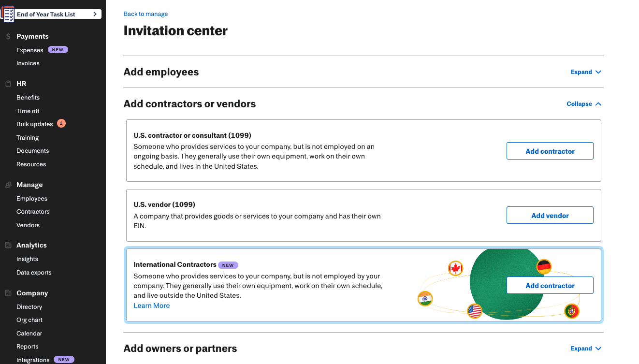Go to Bulk updates in sidebar
Screen dimensions: 639x364
[x=35, y=124]
